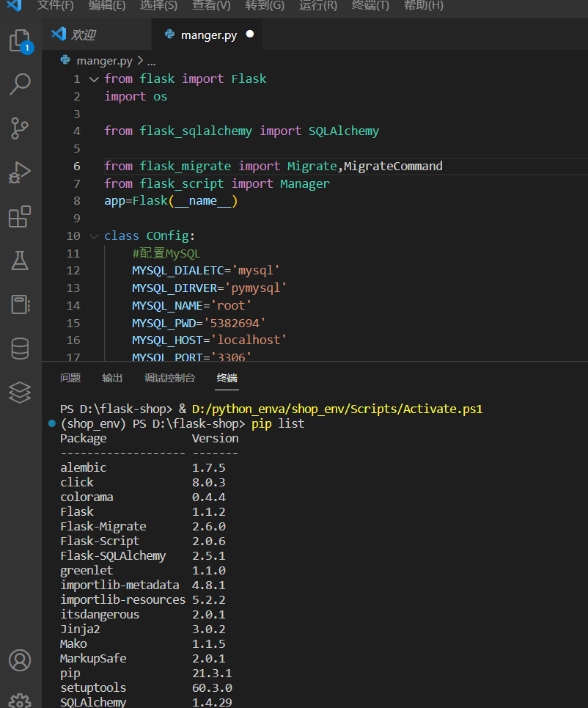Click the #配置MySQL comment on line 11
Screen dimensions: 588x708
click(166, 253)
